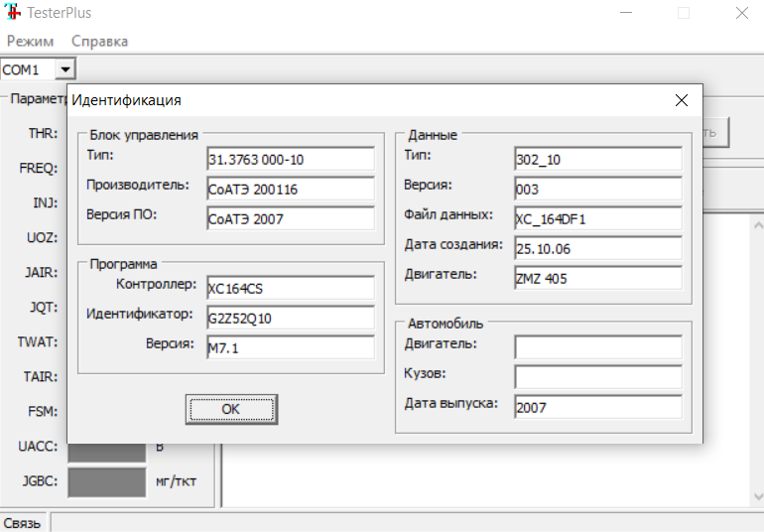Click the Дата выпуска field 2007

597,407
